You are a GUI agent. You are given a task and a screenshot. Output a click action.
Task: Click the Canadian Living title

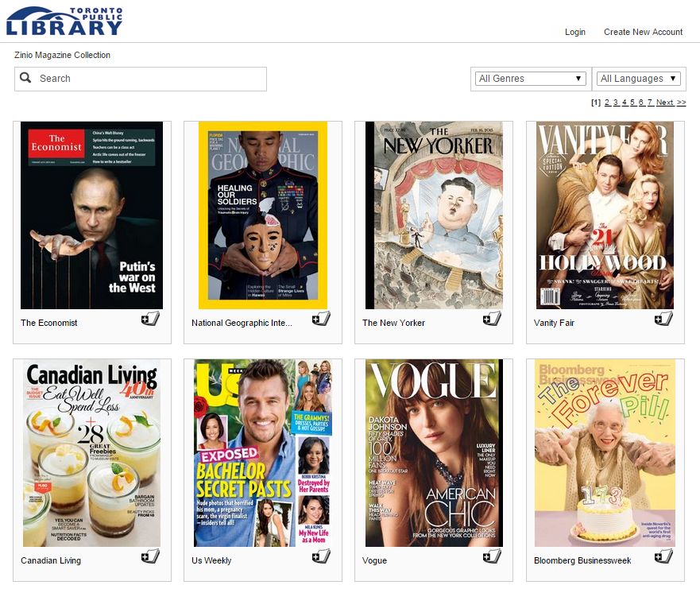click(x=51, y=560)
